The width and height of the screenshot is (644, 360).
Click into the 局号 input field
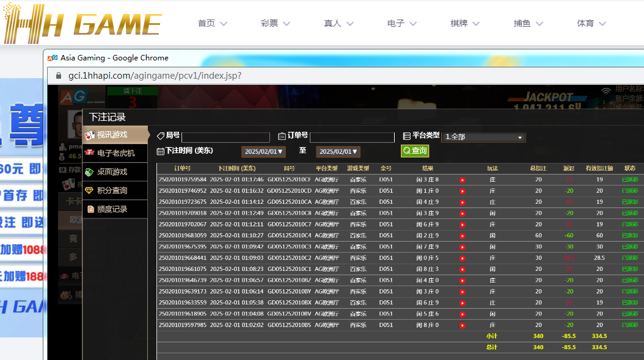(x=225, y=137)
